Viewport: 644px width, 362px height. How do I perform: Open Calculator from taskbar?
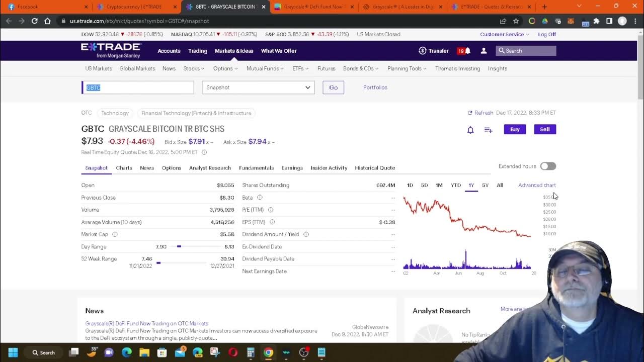pyautogui.click(x=251, y=352)
